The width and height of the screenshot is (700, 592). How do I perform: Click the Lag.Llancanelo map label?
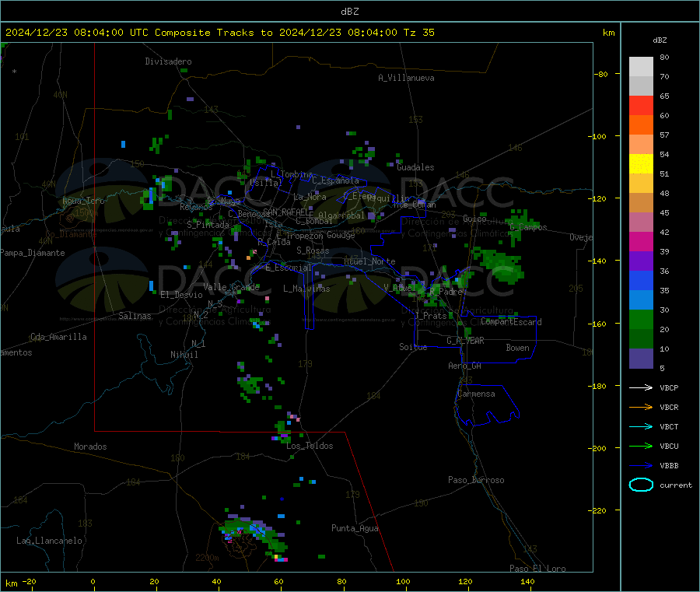pyautogui.click(x=49, y=541)
